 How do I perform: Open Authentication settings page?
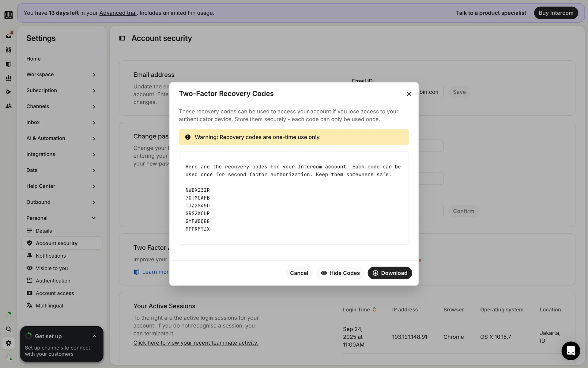[53, 281]
